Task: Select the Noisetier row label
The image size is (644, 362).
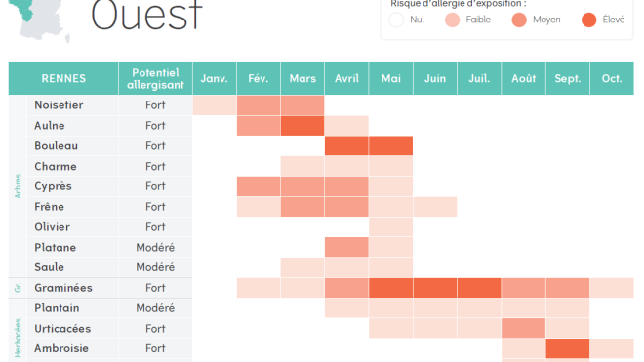Action: 59,105
